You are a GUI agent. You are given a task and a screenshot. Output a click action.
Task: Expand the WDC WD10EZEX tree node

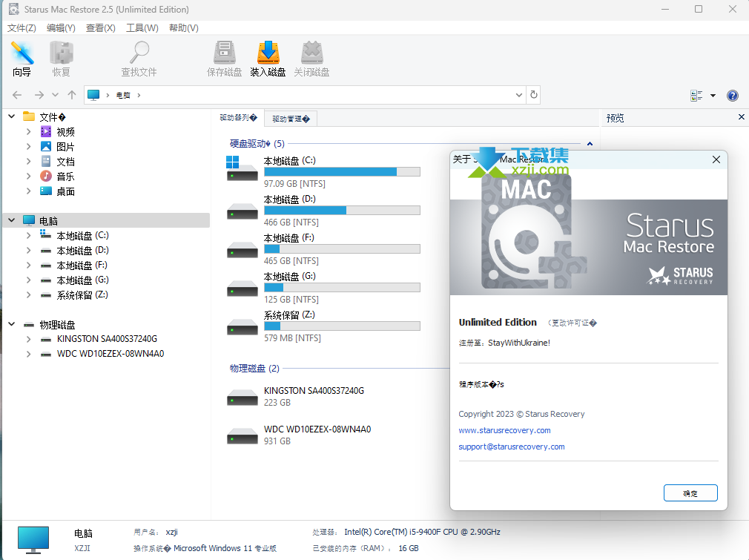(x=29, y=354)
